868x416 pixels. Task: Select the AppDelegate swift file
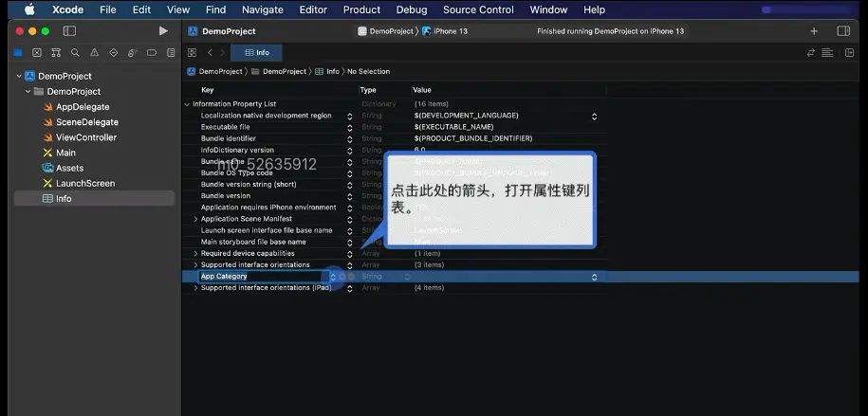pos(83,107)
